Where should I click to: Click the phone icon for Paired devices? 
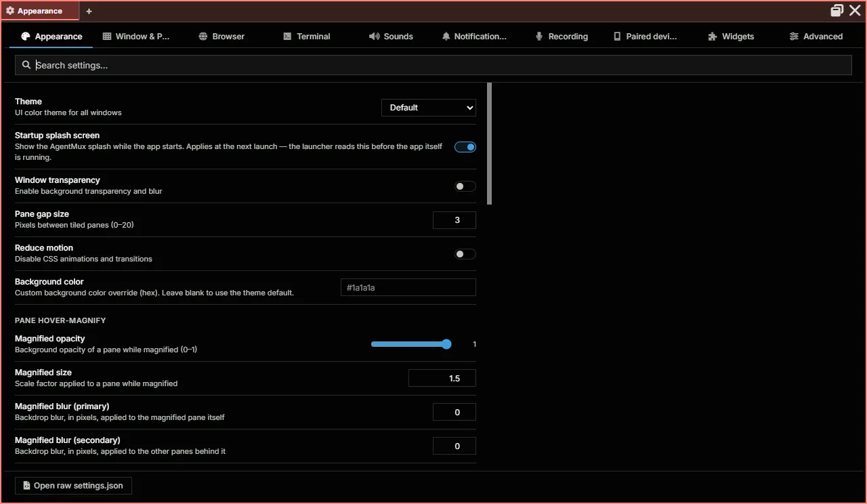pyautogui.click(x=617, y=37)
